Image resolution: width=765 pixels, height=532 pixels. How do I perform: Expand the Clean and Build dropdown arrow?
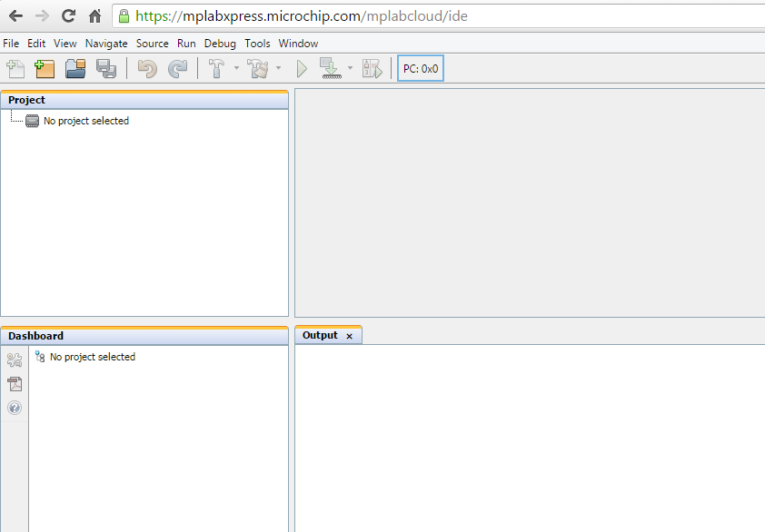pos(278,69)
